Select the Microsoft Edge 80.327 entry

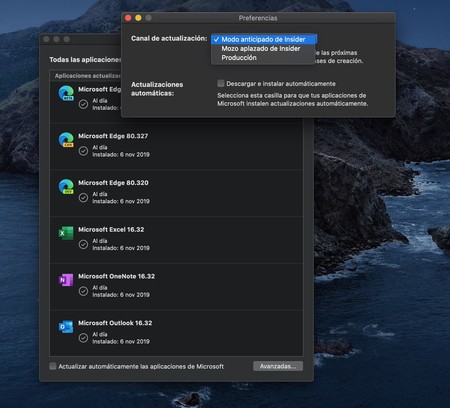coord(176,147)
